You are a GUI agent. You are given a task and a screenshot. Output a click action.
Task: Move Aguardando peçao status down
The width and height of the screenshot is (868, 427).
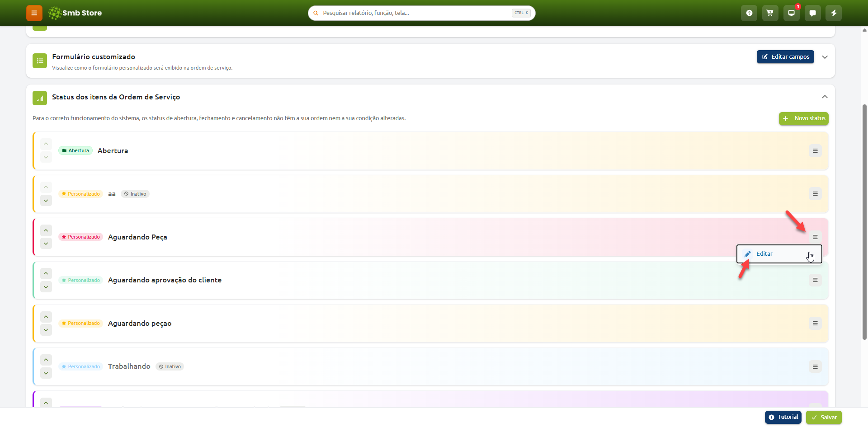point(46,330)
